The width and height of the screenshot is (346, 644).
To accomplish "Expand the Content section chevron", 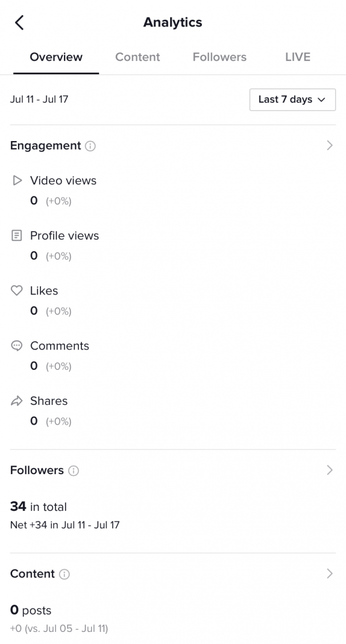I will pos(330,574).
